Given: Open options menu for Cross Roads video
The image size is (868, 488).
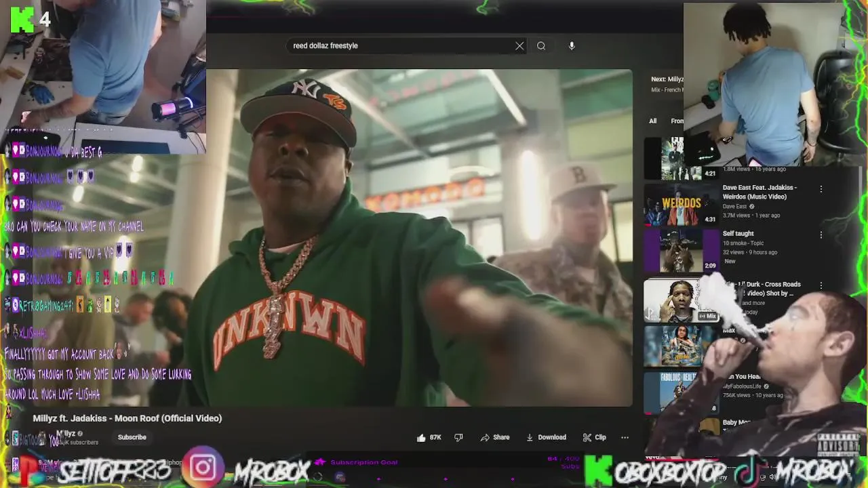Looking at the screenshot, I should [x=821, y=286].
